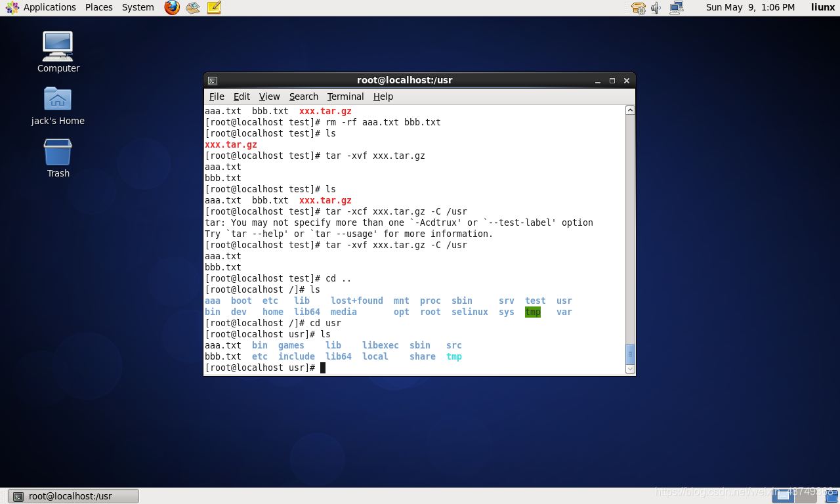Click the media directory name
This screenshot has width=840, height=504.
point(344,312)
